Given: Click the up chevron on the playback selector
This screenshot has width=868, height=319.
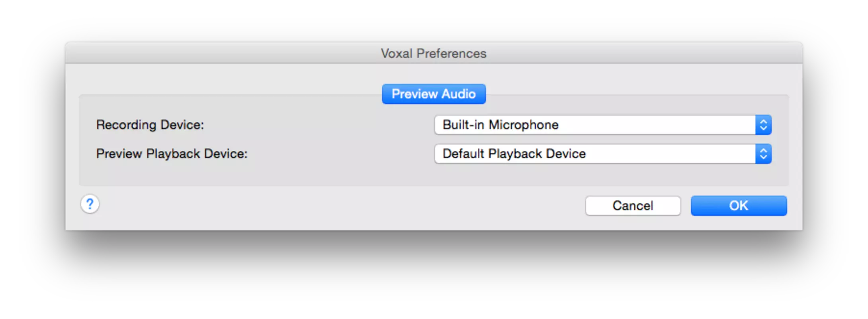Looking at the screenshot, I should click(763, 150).
